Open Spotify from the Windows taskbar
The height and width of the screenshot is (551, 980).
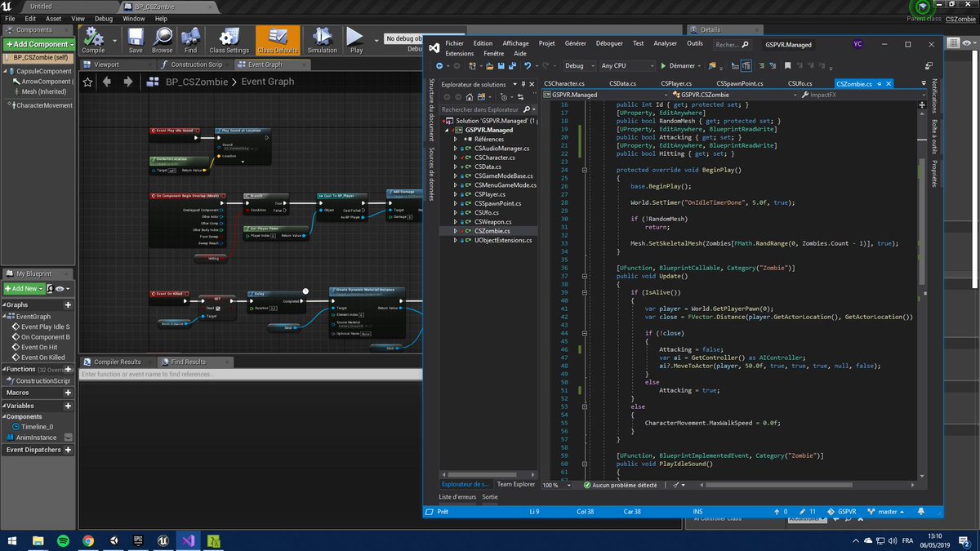(x=63, y=540)
